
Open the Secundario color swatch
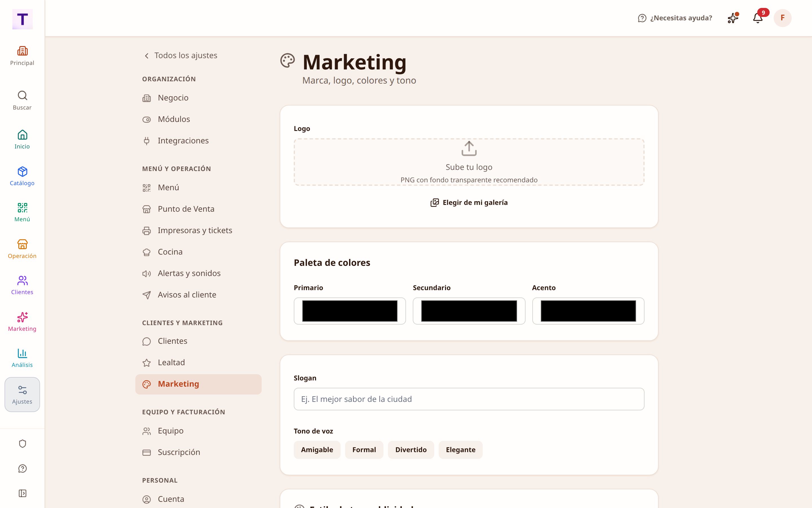(x=469, y=311)
